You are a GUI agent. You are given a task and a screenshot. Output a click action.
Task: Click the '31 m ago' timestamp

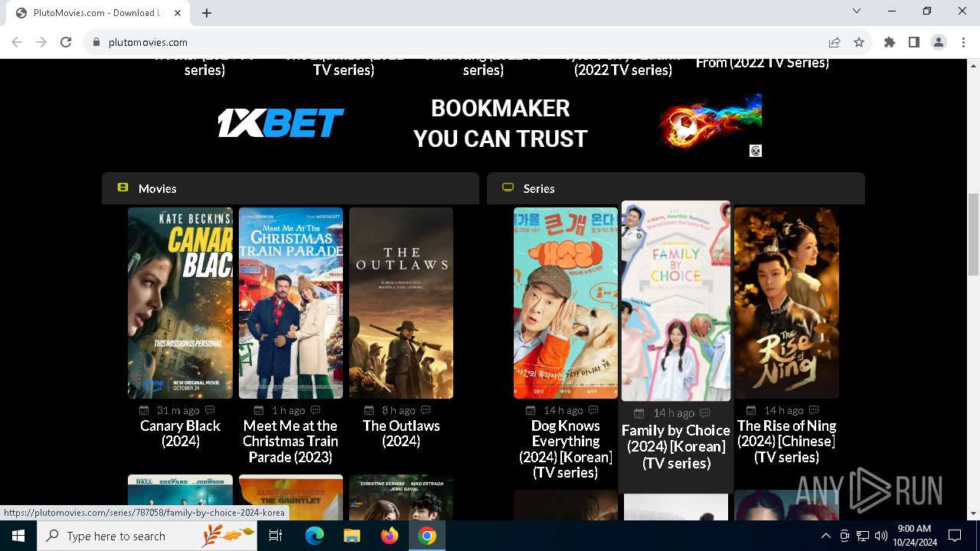point(178,410)
